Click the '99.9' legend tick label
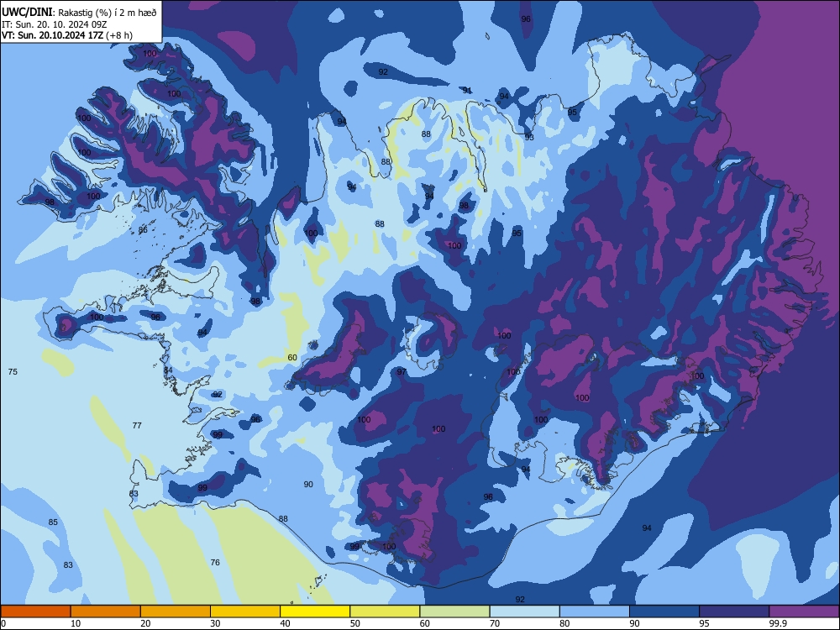This screenshot has width=840, height=630. (778, 623)
